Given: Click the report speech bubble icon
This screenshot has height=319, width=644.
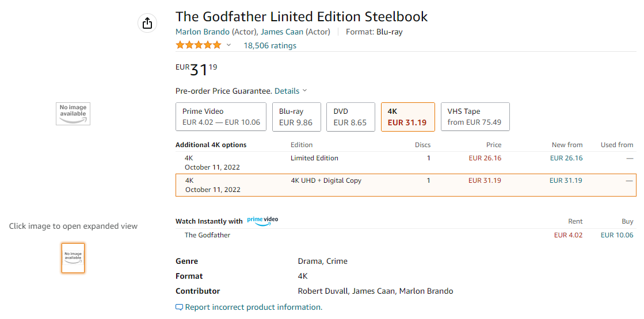Looking at the screenshot, I should (x=179, y=307).
